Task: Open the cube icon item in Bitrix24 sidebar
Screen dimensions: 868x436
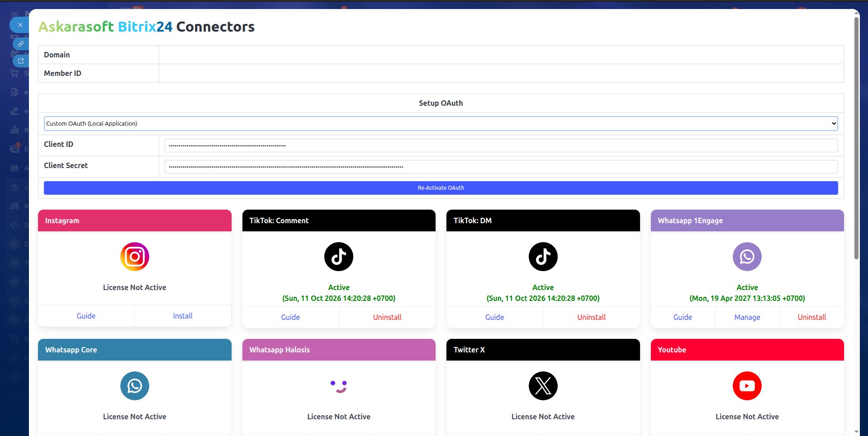Action: [14, 187]
